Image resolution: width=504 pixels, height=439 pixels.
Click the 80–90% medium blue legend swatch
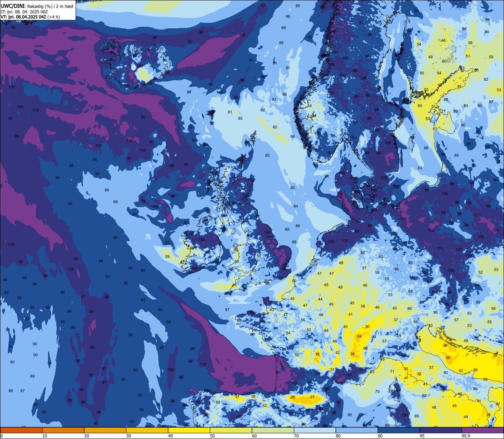[x=357, y=430]
